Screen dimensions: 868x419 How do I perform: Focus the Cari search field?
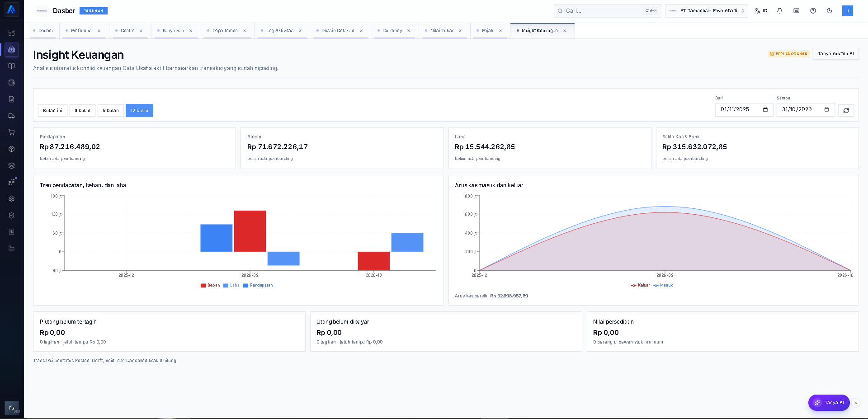click(x=608, y=11)
